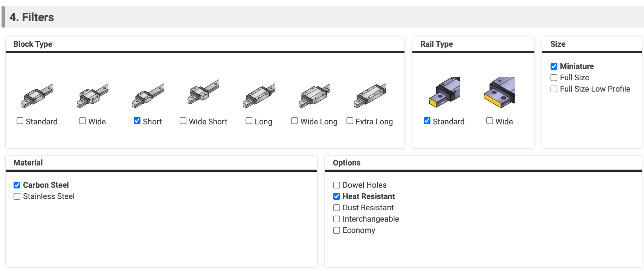Click the Wide Long block image
The width and height of the screenshot is (644, 271).
(314, 96)
